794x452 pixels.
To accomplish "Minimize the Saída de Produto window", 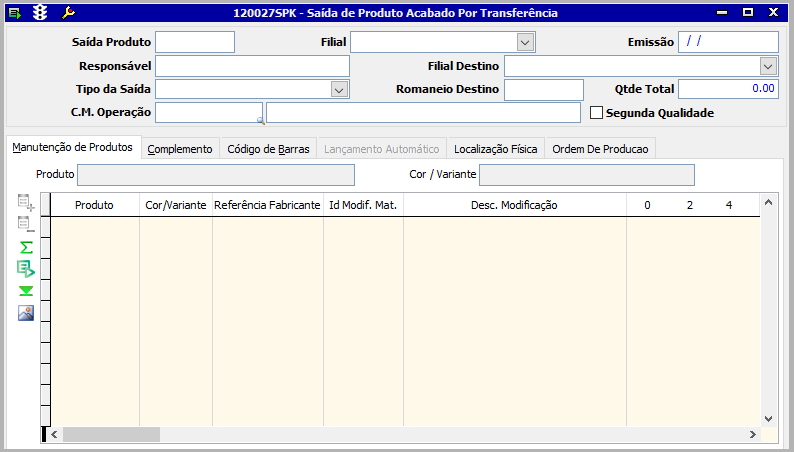I will point(722,13).
